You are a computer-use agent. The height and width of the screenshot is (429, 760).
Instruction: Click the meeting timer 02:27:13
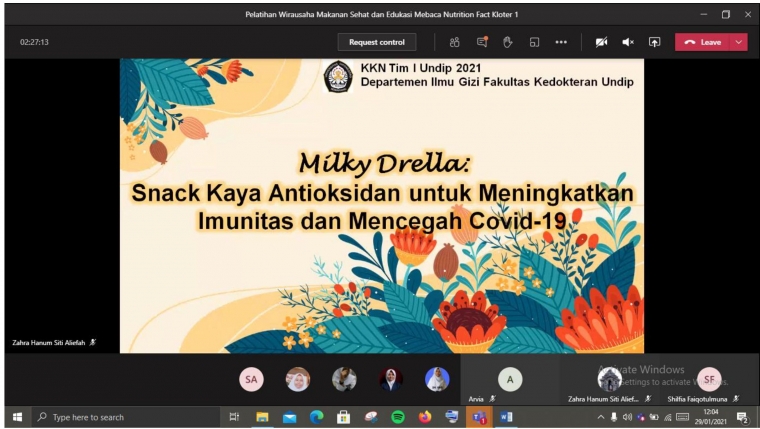[34, 42]
